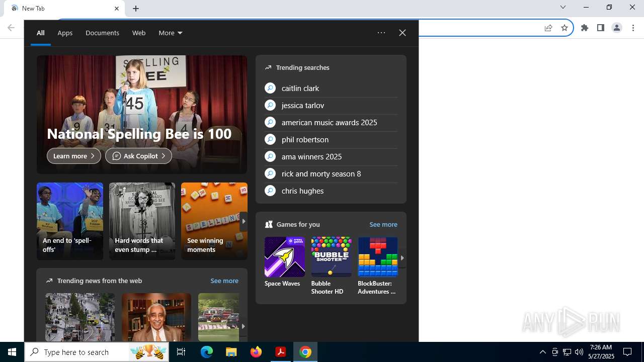
Task: Open Chrome three-dot menu
Action: 633,28
